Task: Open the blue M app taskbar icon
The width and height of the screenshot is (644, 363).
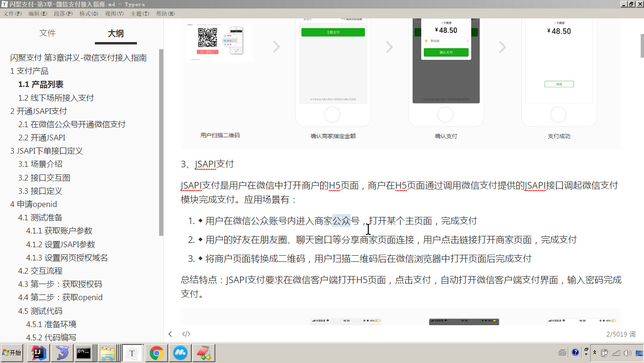Action: click(180, 353)
